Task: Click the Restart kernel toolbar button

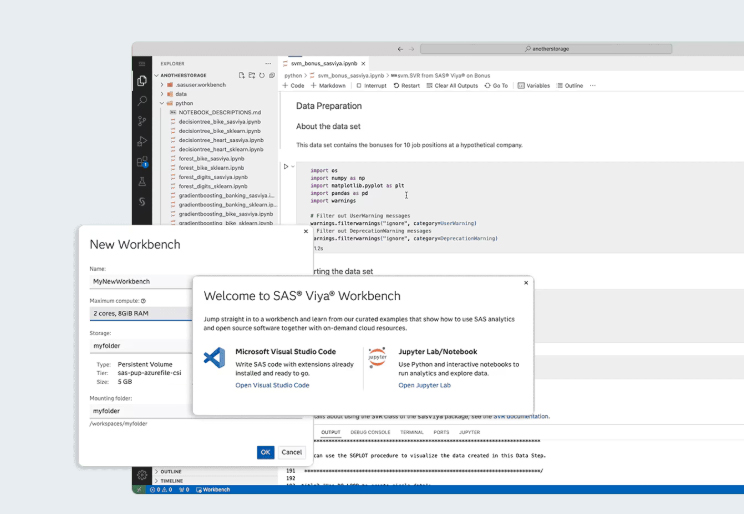Action: [x=406, y=86]
